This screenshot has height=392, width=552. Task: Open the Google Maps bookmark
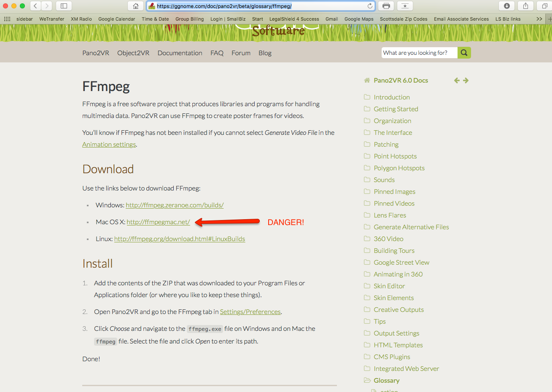[359, 19]
